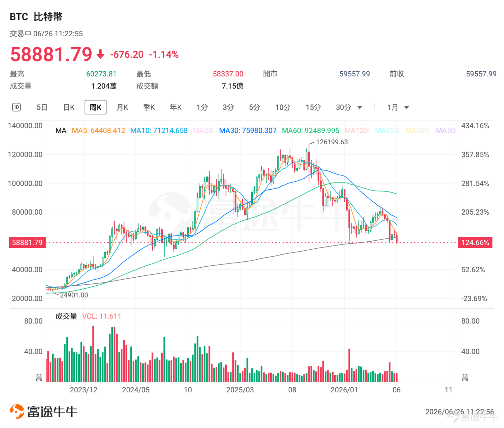Select the 5分 minute interval
This screenshot has height=428, width=504.
[255, 107]
